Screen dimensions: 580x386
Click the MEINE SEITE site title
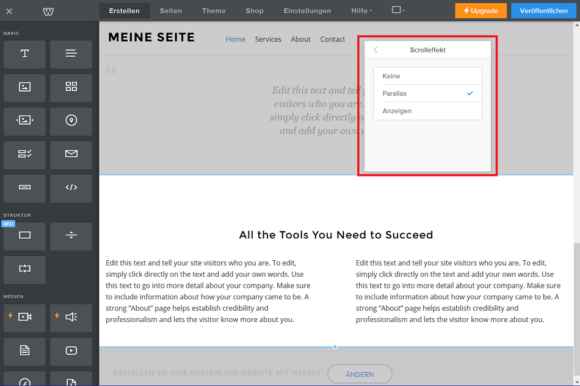coord(151,37)
